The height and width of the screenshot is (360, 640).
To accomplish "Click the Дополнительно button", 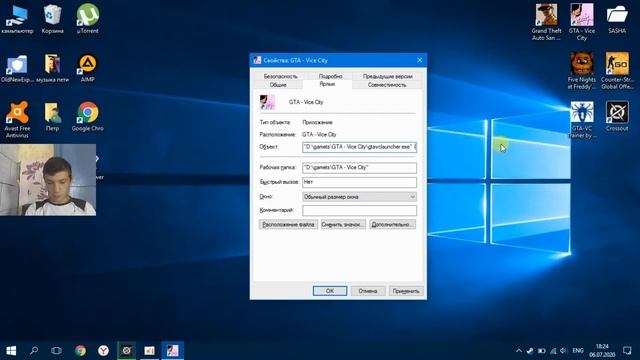I will pyautogui.click(x=392, y=224).
